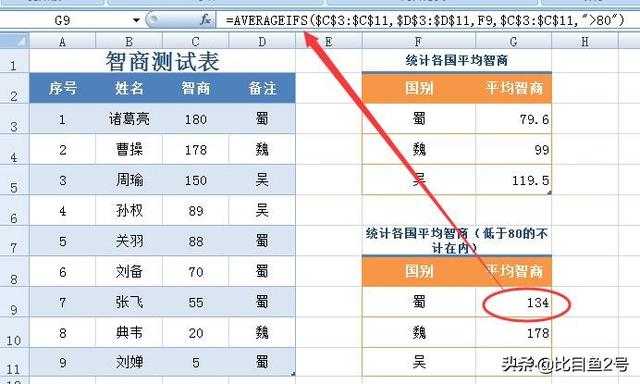Click the 魏 remark in 曹操's row
This screenshot has width=640, height=384.
(x=262, y=149)
